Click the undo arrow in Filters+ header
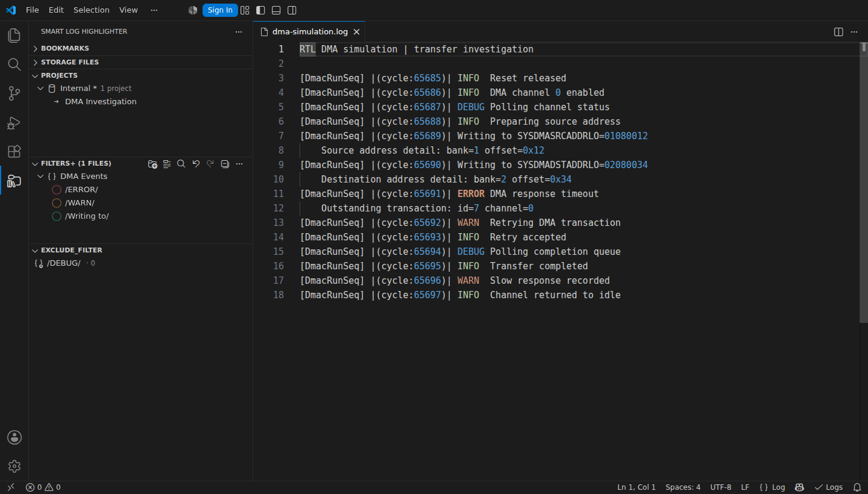 [x=196, y=164]
